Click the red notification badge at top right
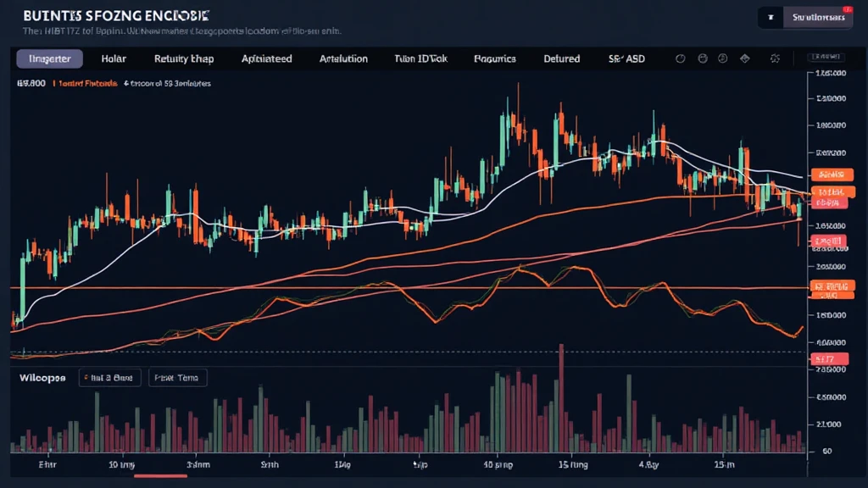The height and width of the screenshot is (488, 868). 845,8
